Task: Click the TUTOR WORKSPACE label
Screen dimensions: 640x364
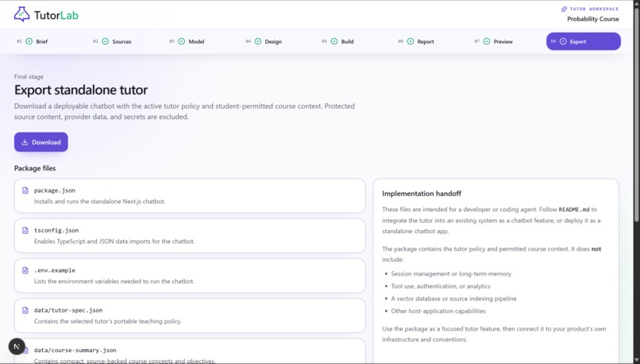Action: [x=594, y=9]
